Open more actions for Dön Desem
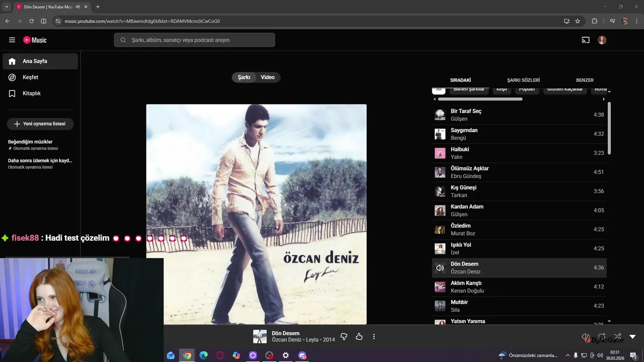Image resolution: width=644 pixels, height=362 pixels. [374, 336]
